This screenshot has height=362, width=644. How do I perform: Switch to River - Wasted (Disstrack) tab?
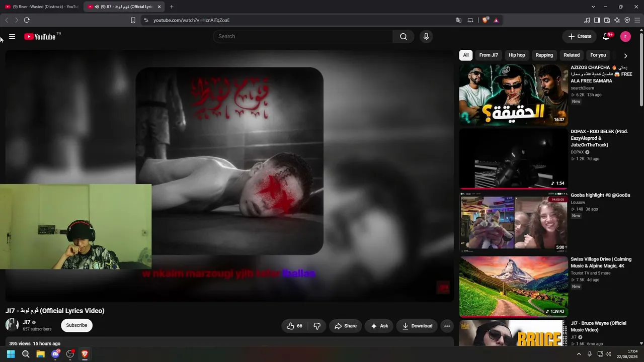(41, 7)
